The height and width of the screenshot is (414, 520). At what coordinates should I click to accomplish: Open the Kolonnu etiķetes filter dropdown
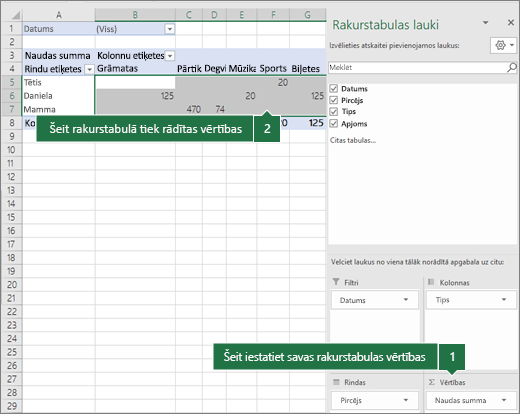click(x=170, y=56)
